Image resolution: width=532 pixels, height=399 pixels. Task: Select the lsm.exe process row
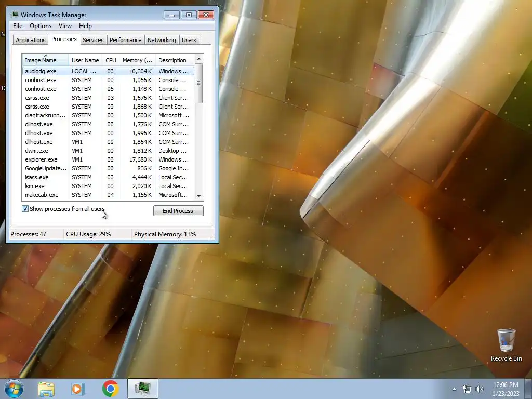[x=108, y=186]
